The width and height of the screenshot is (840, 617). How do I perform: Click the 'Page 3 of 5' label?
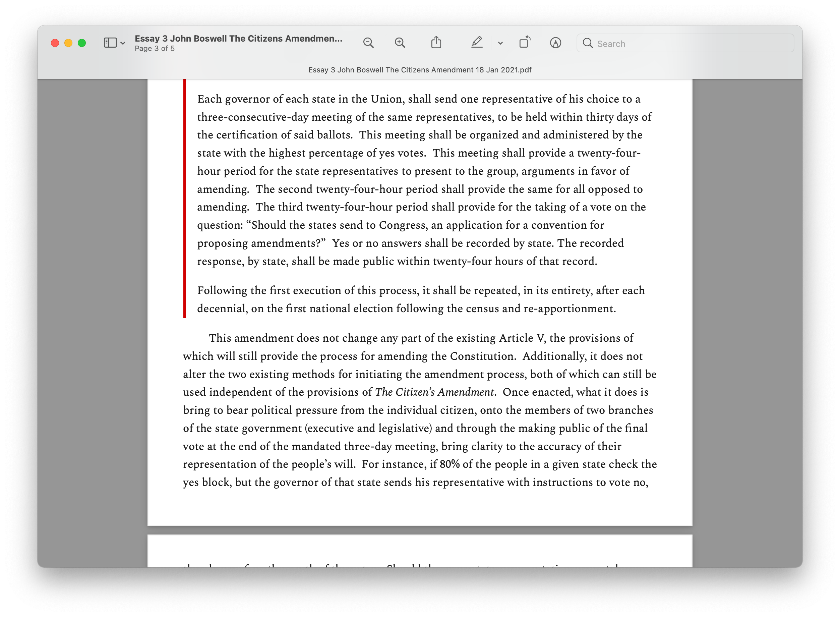tap(155, 49)
